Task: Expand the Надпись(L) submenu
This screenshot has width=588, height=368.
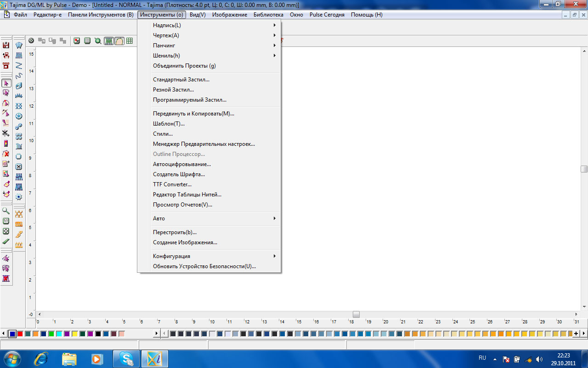Action: click(209, 25)
